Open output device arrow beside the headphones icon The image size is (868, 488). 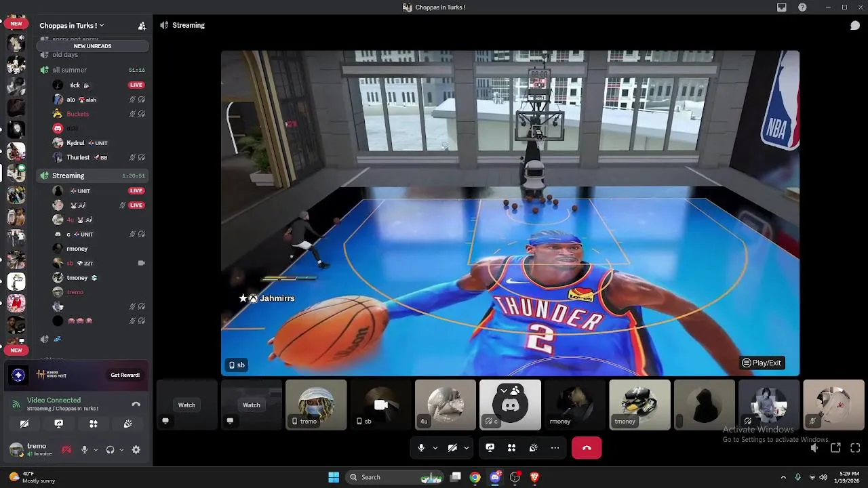pyautogui.click(x=121, y=449)
